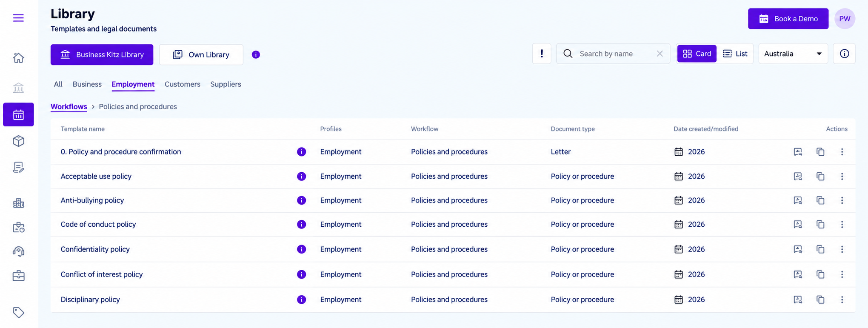Open the hamburger menu in the sidebar

(x=18, y=18)
